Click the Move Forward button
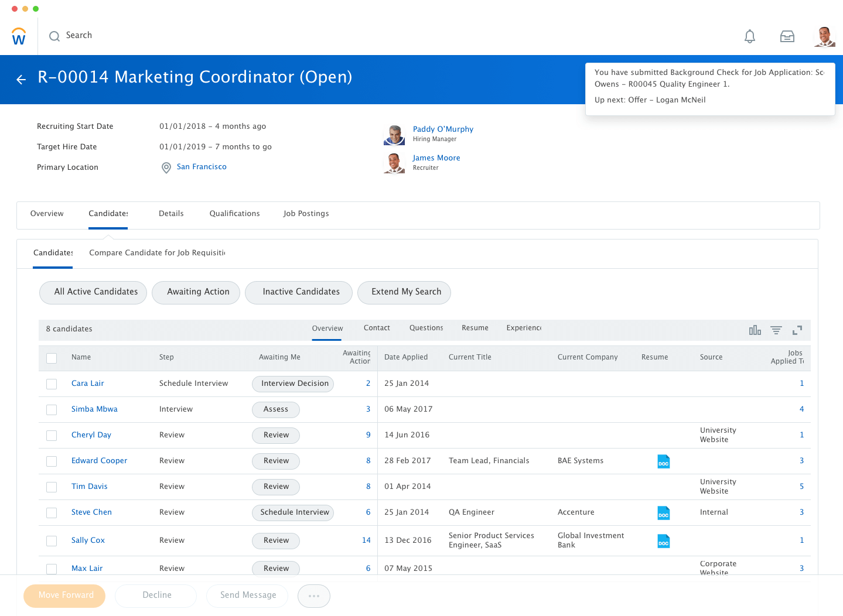 point(64,596)
